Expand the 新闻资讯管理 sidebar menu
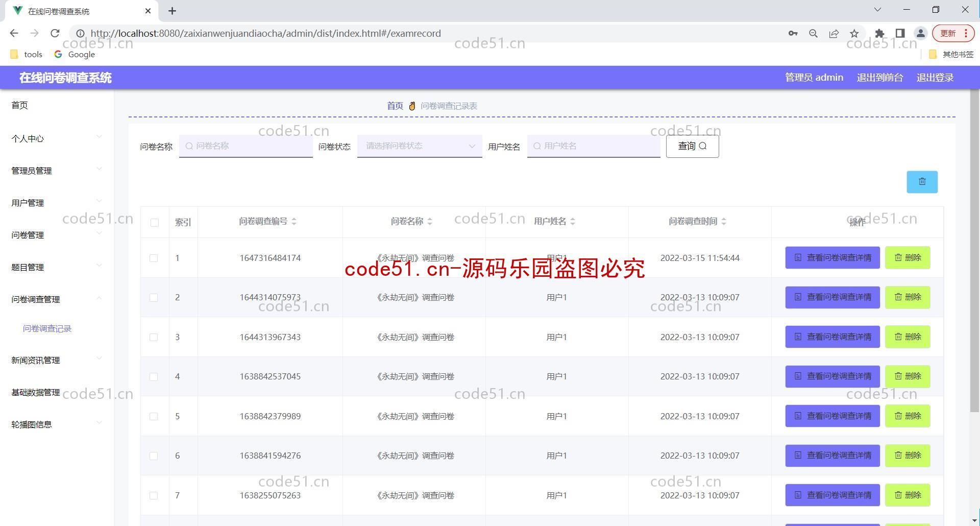Viewport: 980px width, 526px height. (57, 360)
